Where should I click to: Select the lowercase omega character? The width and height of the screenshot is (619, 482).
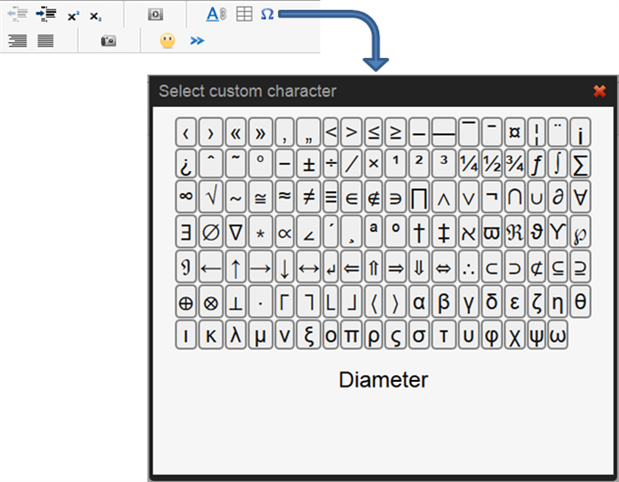[558, 334]
